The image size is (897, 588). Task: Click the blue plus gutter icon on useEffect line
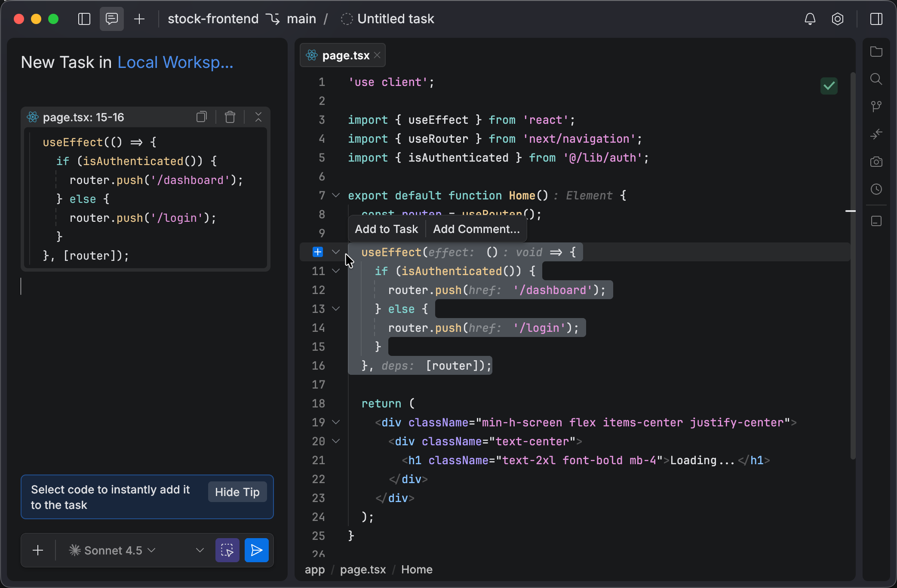click(x=318, y=252)
